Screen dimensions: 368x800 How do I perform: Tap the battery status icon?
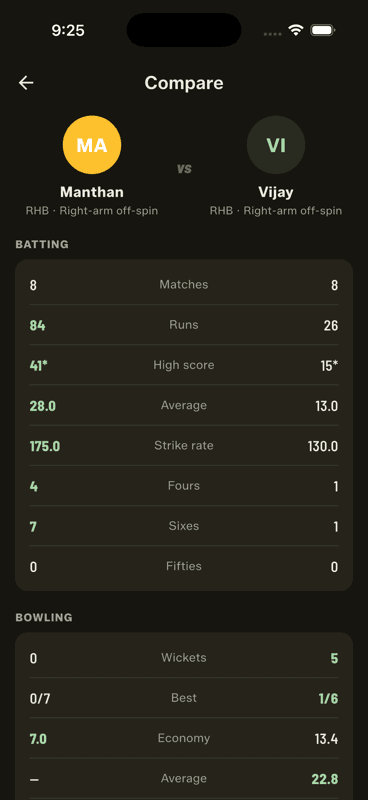point(323,30)
